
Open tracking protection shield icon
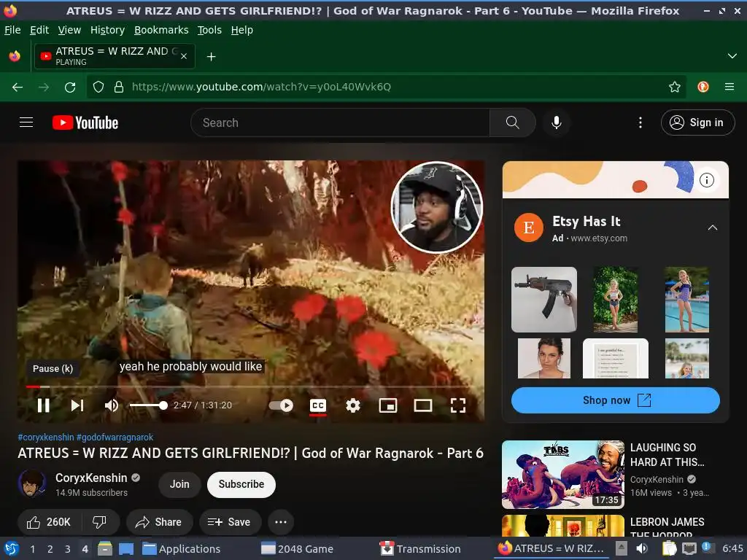pos(98,87)
